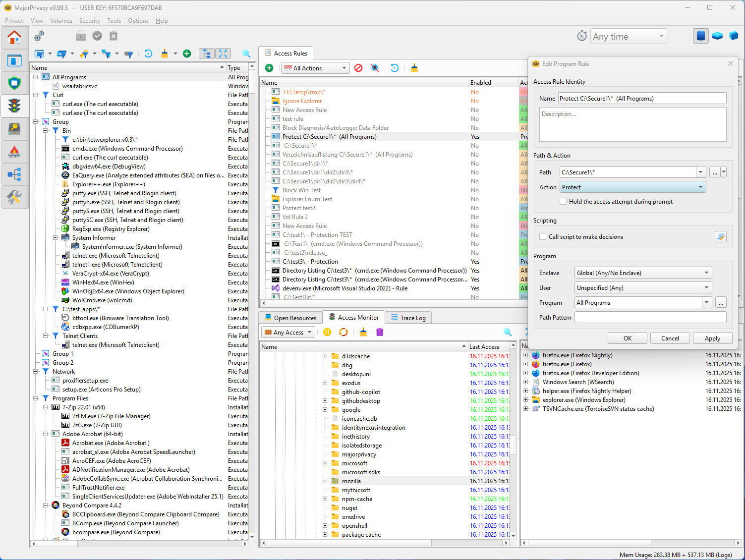Pause the Access Monitor with yellow pause icon
This screenshot has height=560, width=745.
[327, 332]
